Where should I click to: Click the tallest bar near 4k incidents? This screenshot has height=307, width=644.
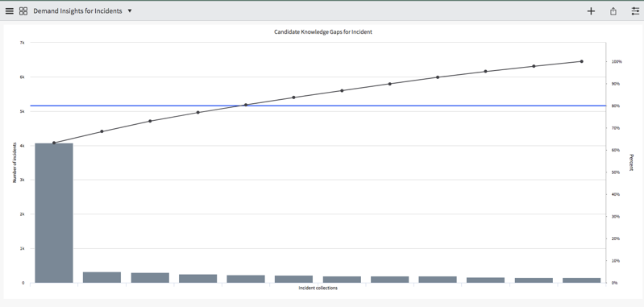click(54, 213)
